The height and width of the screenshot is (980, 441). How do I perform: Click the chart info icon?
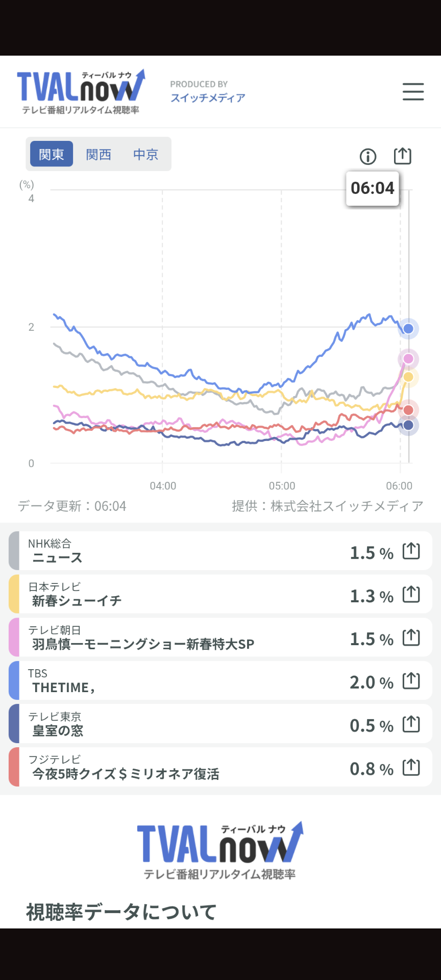(x=368, y=156)
